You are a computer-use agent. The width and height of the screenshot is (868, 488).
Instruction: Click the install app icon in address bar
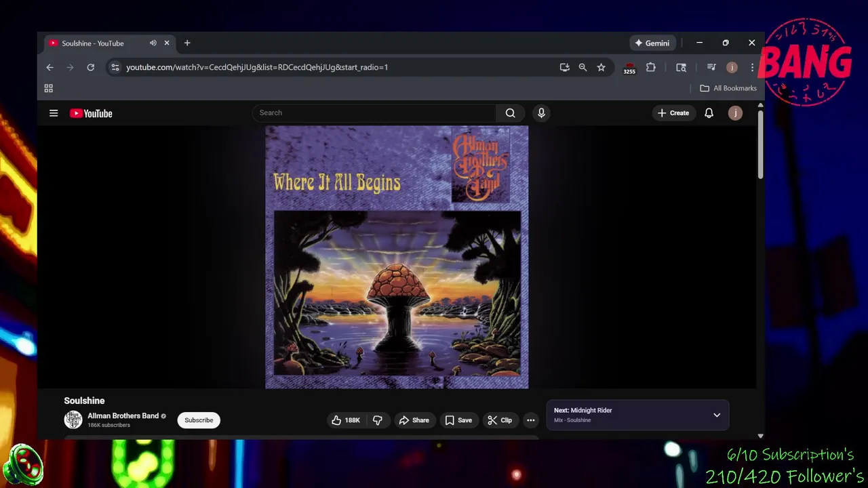click(x=564, y=67)
